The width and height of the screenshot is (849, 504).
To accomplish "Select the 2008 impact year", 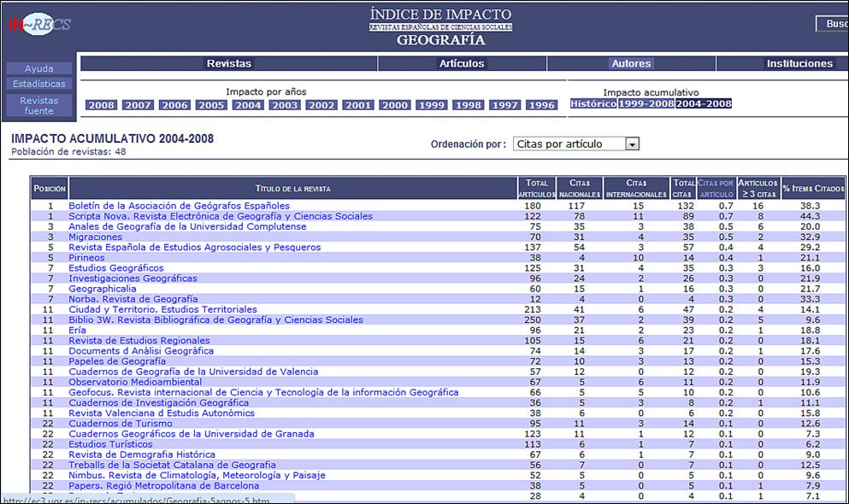I will point(101,105).
